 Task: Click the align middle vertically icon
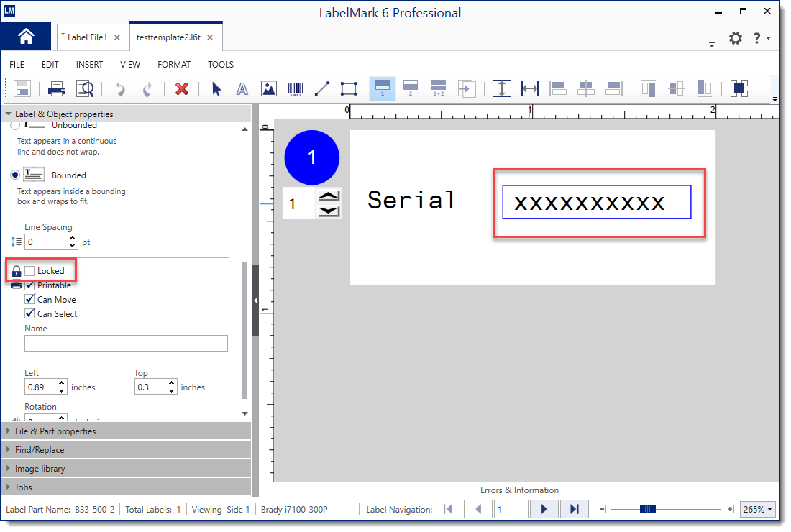click(677, 89)
